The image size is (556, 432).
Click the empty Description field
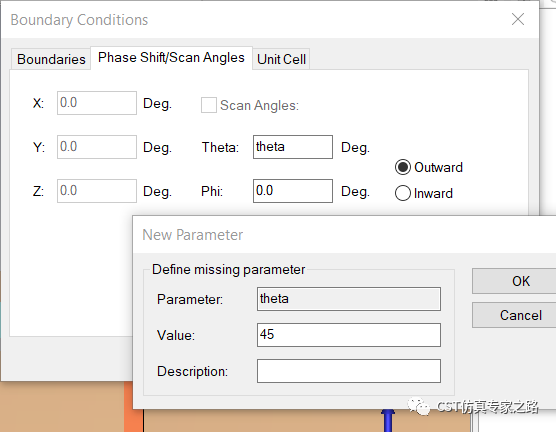pos(349,371)
